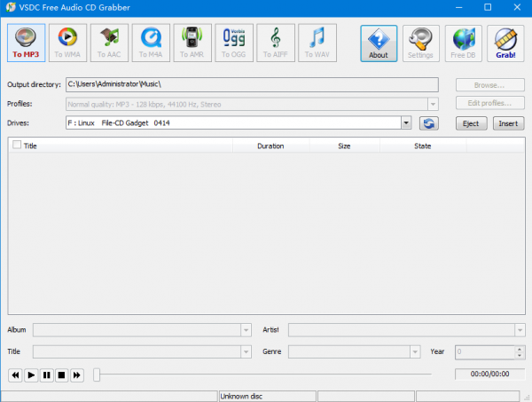Viewport: 532px width, 402px height.
Task: Pick the To AMR format icon
Action: tap(192, 43)
